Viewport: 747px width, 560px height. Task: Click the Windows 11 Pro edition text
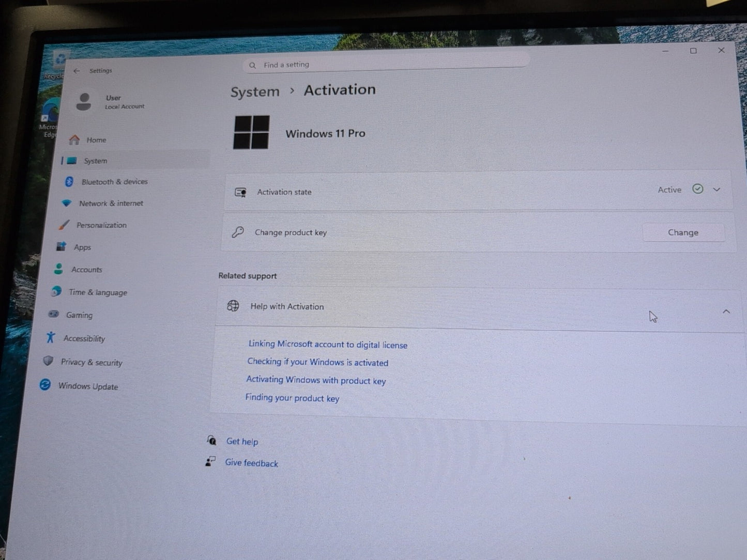pyautogui.click(x=325, y=133)
